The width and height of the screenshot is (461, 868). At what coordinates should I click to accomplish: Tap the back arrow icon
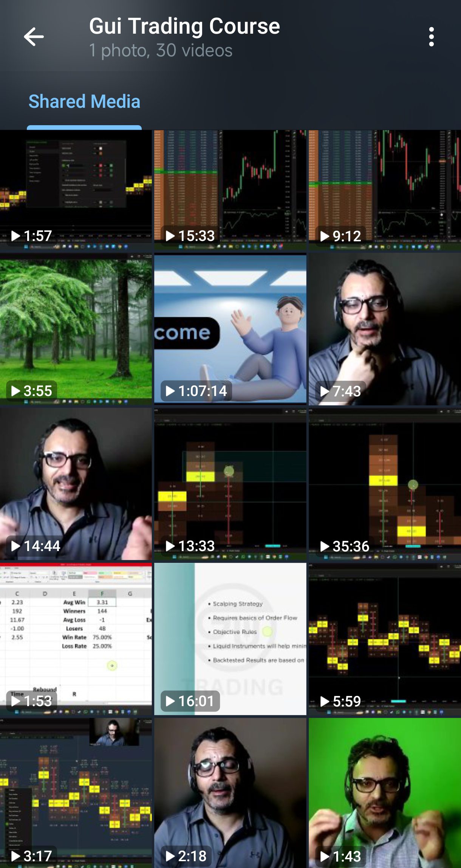coord(34,37)
